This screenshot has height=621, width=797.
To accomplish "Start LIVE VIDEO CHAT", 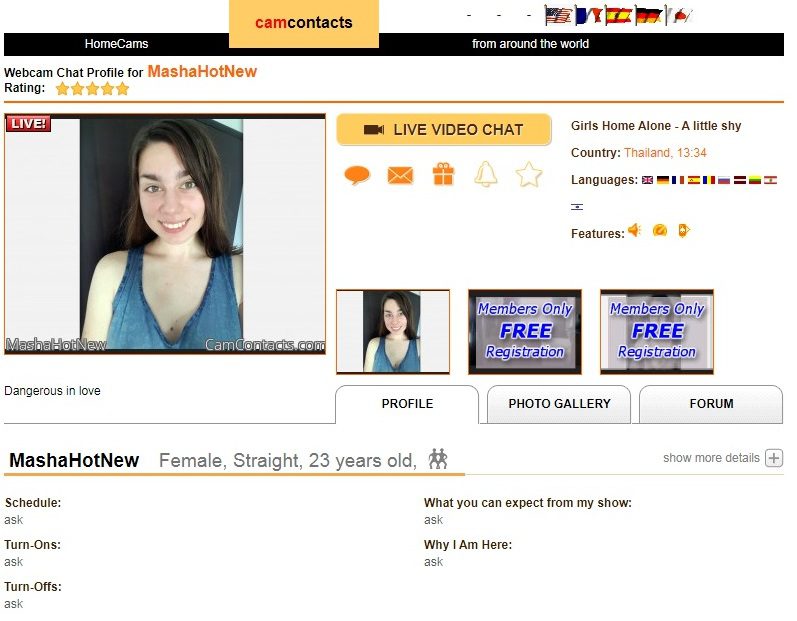I will pyautogui.click(x=444, y=130).
